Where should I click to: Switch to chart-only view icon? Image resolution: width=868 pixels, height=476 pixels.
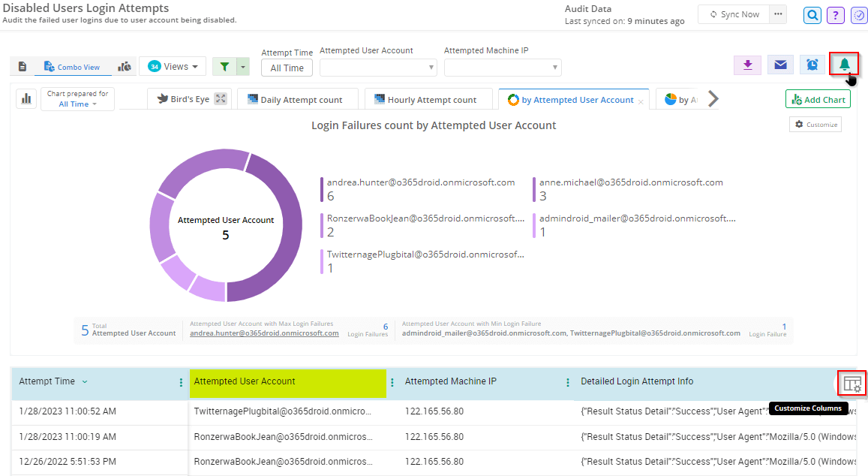(125, 67)
